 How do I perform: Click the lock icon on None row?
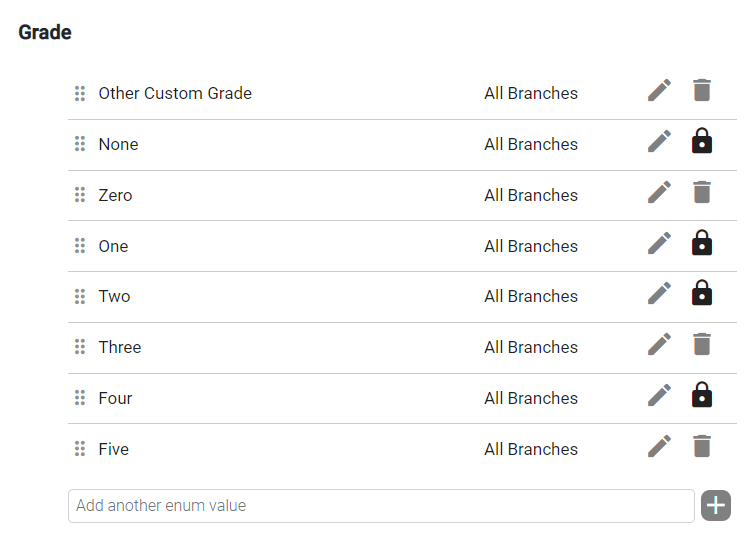click(702, 141)
